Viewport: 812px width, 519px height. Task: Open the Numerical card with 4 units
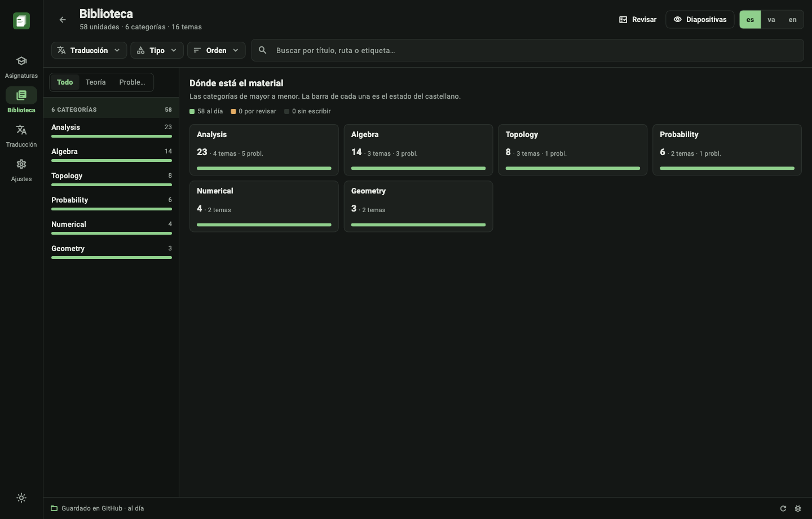click(264, 206)
